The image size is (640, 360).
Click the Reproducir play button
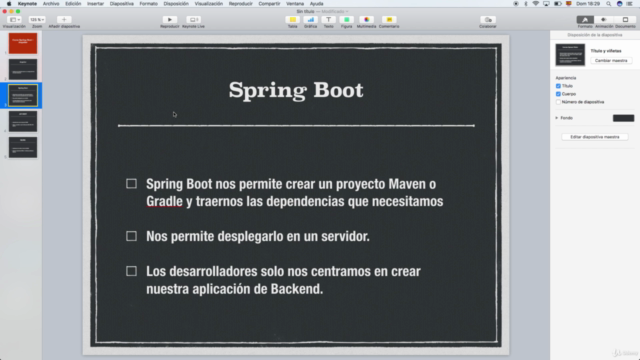point(170,20)
